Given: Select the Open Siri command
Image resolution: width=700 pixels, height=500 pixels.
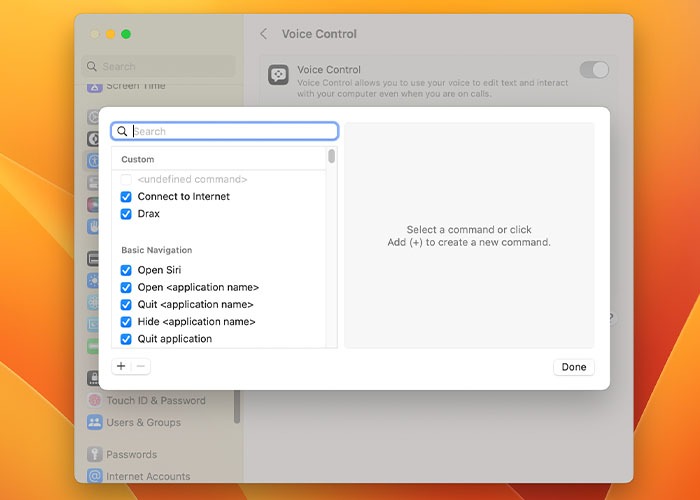Looking at the screenshot, I should pos(159,270).
